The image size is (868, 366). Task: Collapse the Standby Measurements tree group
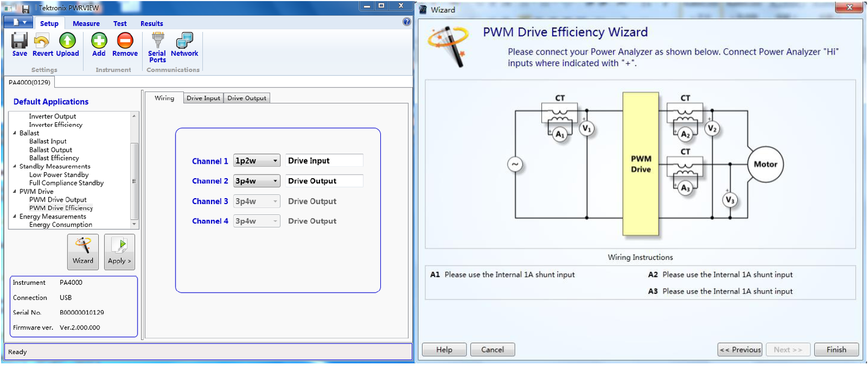pyautogui.click(x=14, y=166)
